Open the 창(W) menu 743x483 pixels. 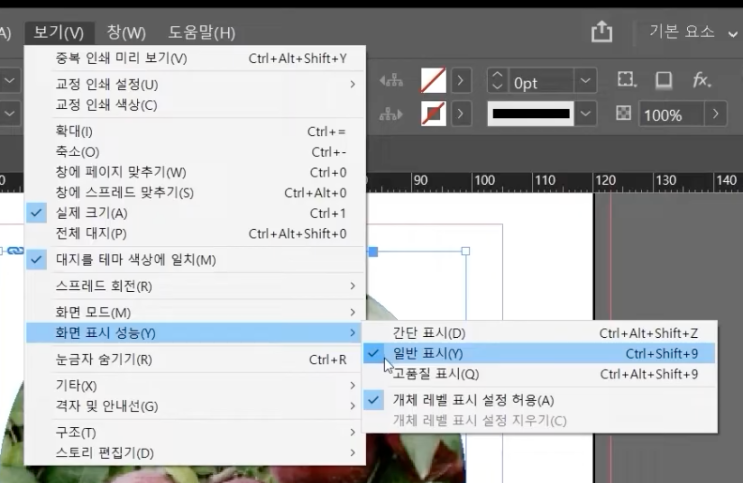click(x=126, y=33)
